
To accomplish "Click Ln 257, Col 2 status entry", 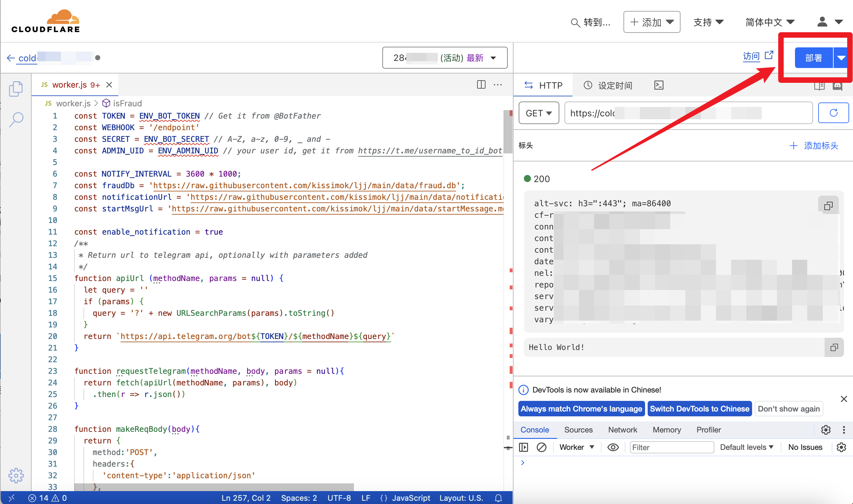I will (x=246, y=498).
